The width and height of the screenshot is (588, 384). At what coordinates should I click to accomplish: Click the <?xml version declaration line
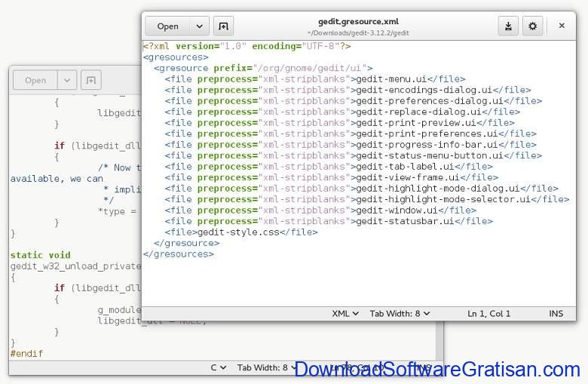247,46
